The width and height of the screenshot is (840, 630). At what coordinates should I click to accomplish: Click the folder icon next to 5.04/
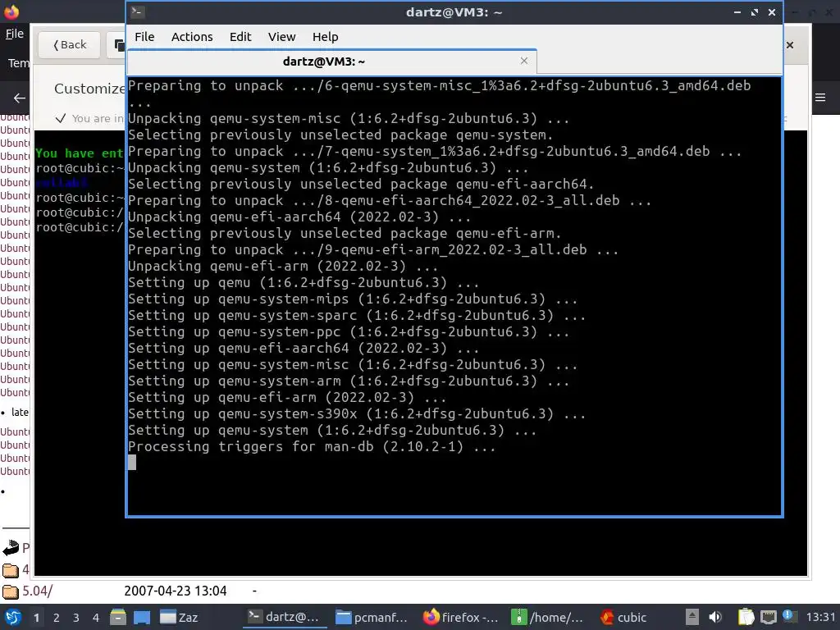point(10,591)
